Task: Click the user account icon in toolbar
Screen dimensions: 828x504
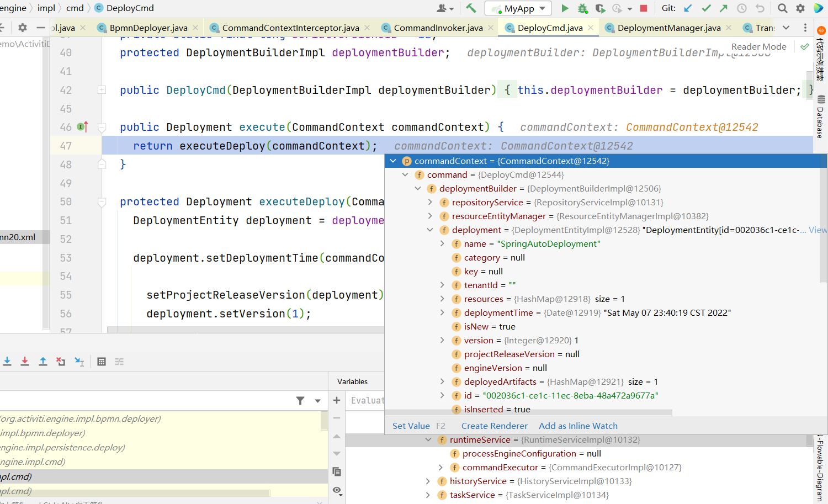Action: (443, 8)
